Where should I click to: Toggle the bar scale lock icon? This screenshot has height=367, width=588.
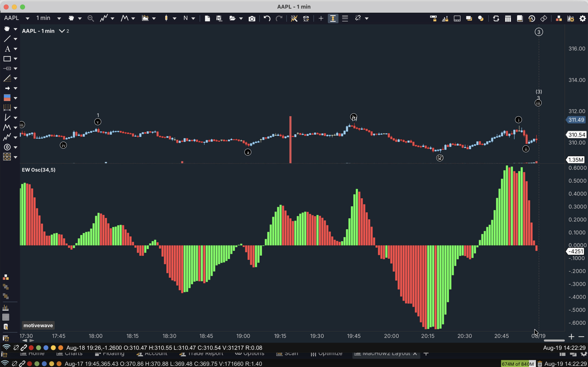(445, 18)
